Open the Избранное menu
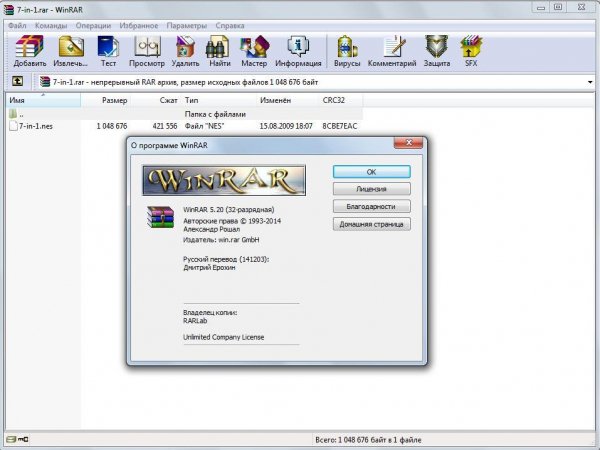 coord(139,26)
